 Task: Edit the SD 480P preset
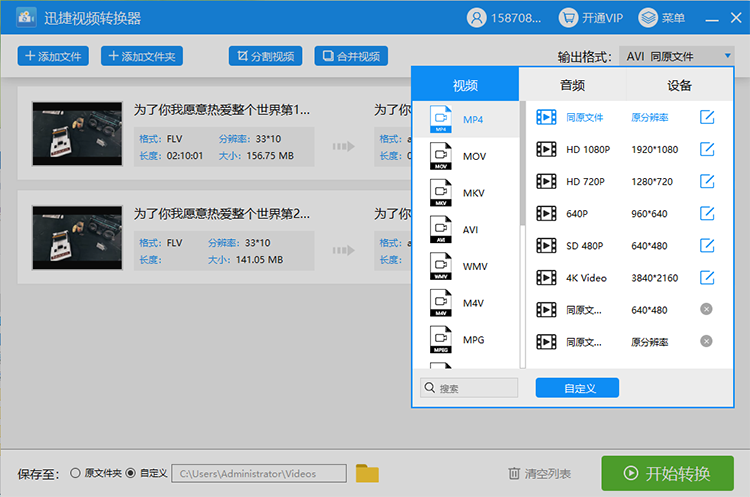coord(707,245)
